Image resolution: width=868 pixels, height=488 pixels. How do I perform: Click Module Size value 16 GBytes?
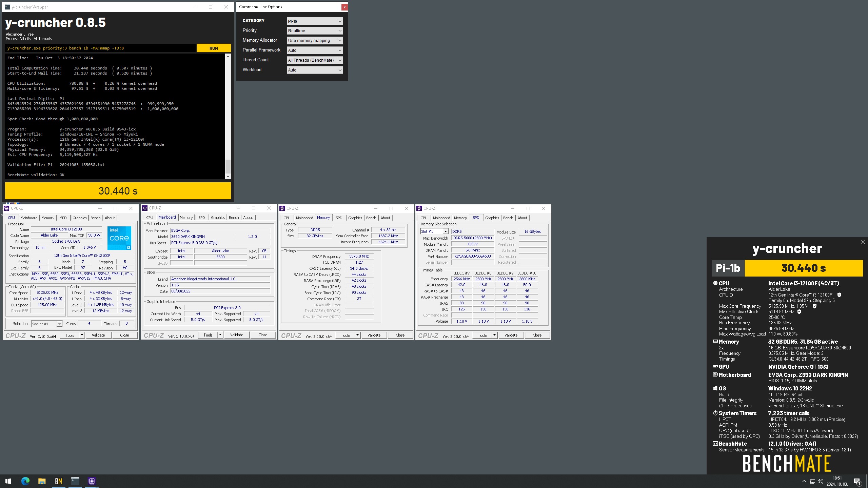[533, 231]
